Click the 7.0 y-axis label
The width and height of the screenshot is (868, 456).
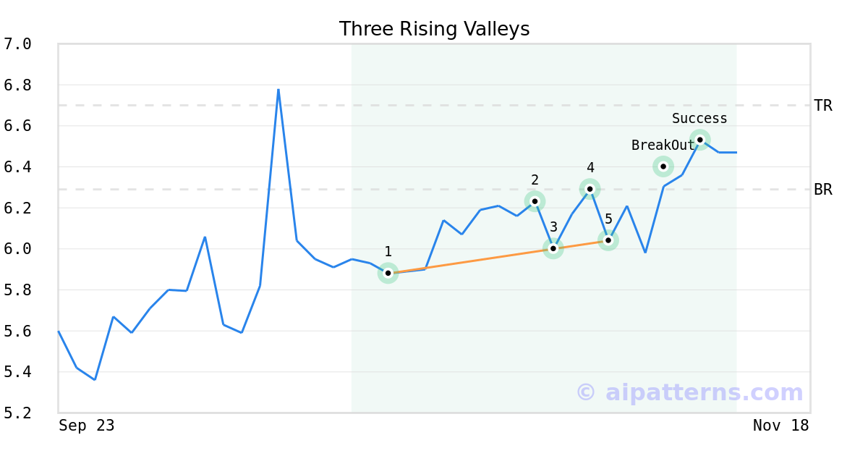point(17,44)
